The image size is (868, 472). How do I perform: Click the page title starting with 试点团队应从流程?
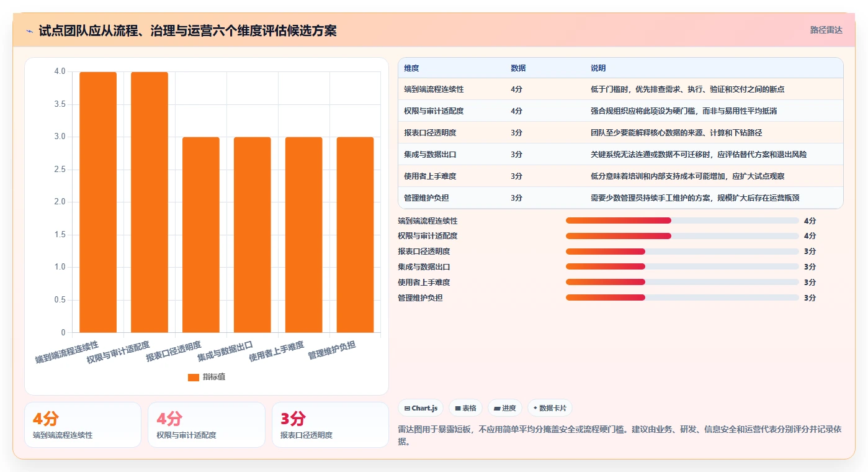pyautogui.click(x=187, y=31)
